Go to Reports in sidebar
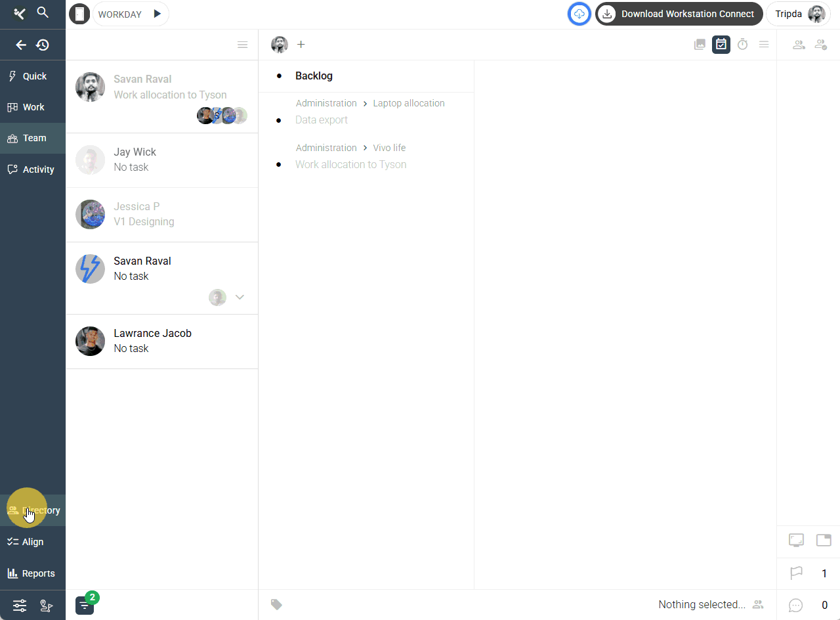This screenshot has height=620, width=840. click(31, 573)
